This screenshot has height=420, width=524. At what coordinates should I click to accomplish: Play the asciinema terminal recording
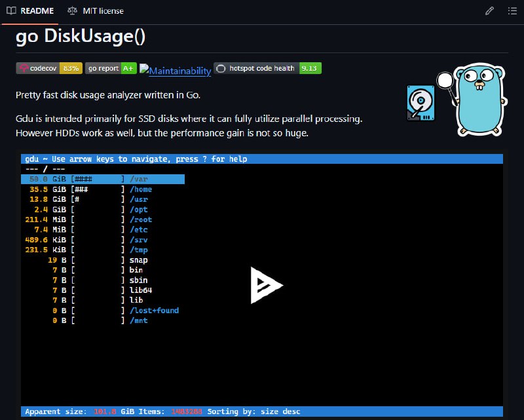coord(266,286)
